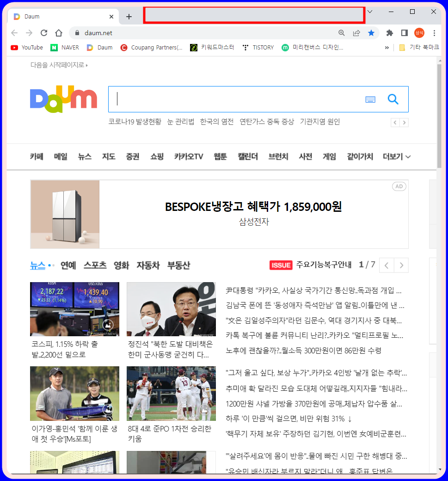
Task: Close the Daum tab
Action: pos(111,17)
